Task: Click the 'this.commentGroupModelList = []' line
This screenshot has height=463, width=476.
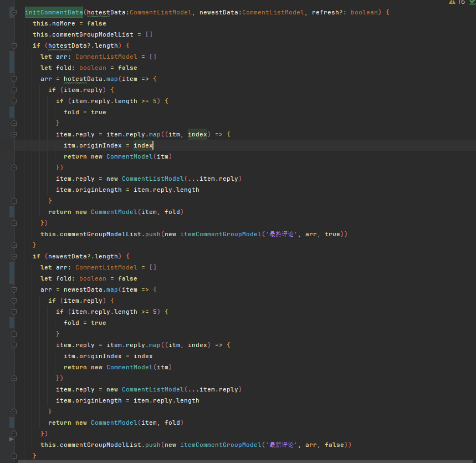Action: (x=93, y=34)
